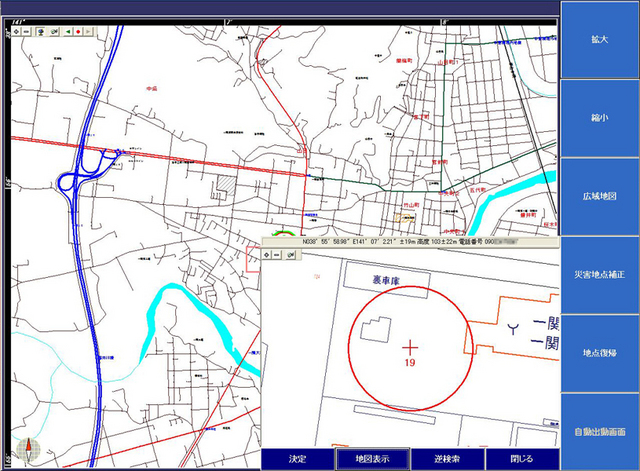The width and height of the screenshot is (640, 471).
Task: Click the minus icon in inset map toolbar
Action: click(277, 255)
